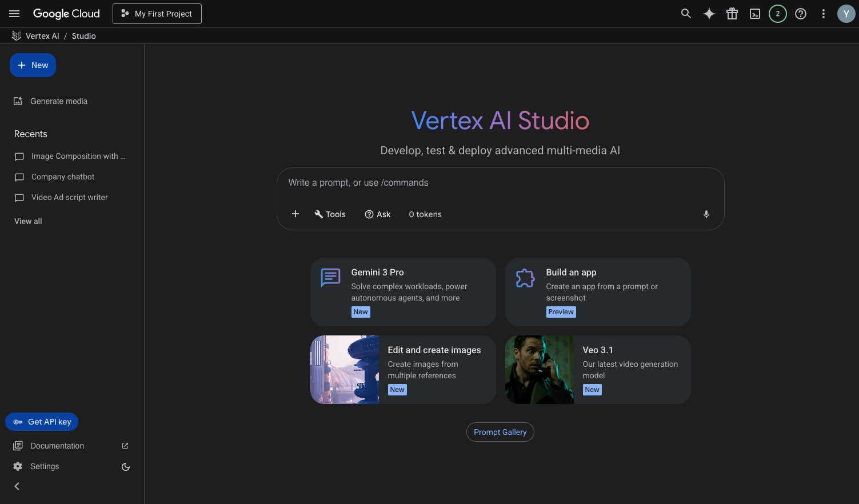Click View all under Recents
The height and width of the screenshot is (504, 859).
[27, 221]
